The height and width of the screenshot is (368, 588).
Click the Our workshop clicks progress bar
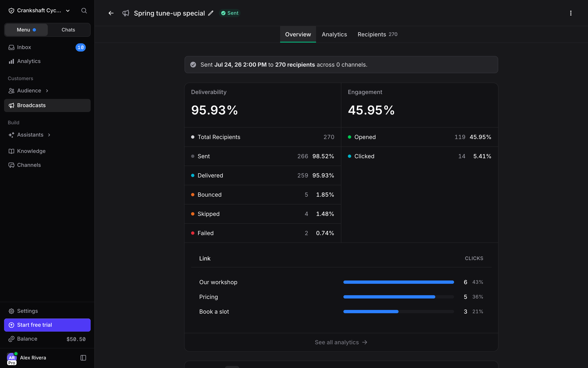pyautogui.click(x=399, y=282)
